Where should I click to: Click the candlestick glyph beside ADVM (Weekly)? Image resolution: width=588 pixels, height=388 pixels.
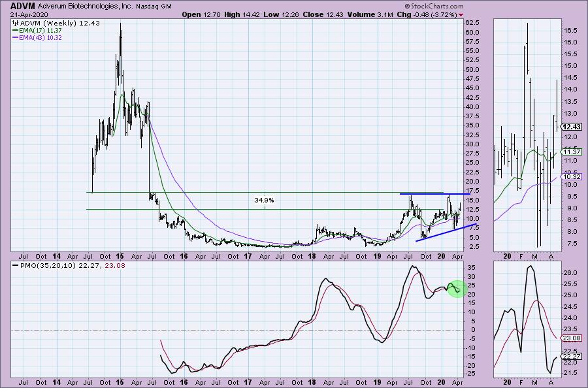pyautogui.click(x=16, y=24)
